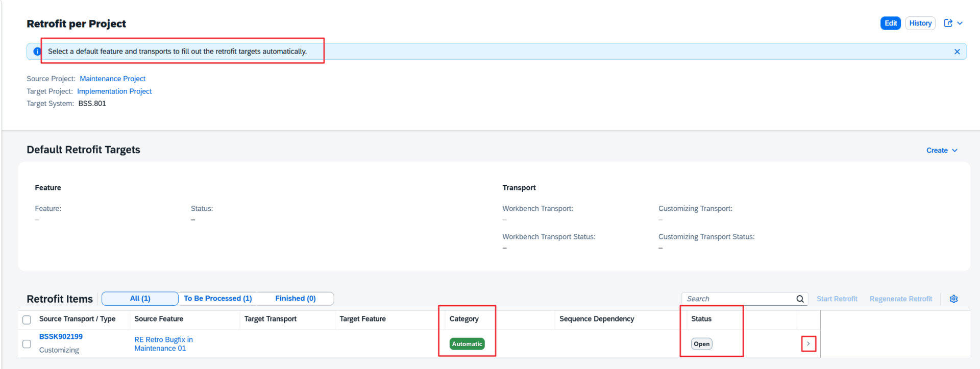Viewport: 980px width, 369px height.
Task: Switch to To Be Processed (1) tab
Action: (217, 299)
